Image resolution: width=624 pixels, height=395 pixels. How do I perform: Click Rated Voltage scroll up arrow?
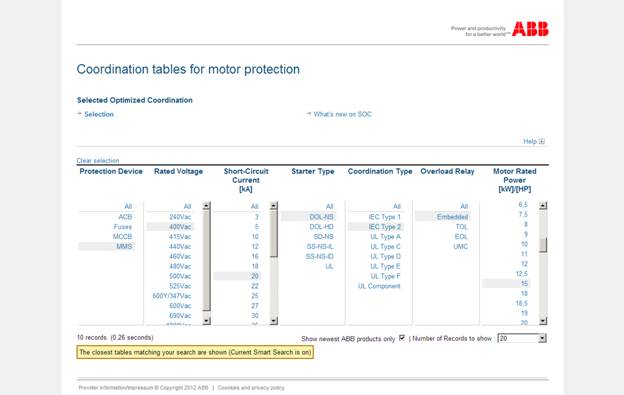(206, 206)
